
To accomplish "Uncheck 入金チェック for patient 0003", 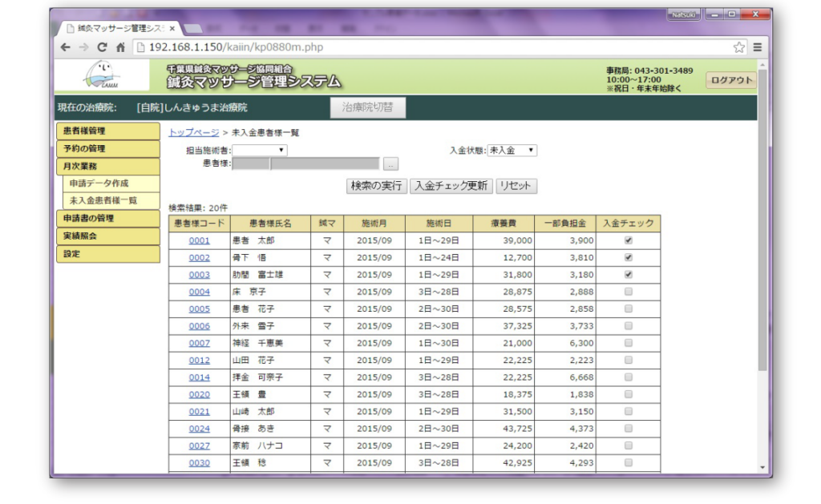I will tap(629, 274).
